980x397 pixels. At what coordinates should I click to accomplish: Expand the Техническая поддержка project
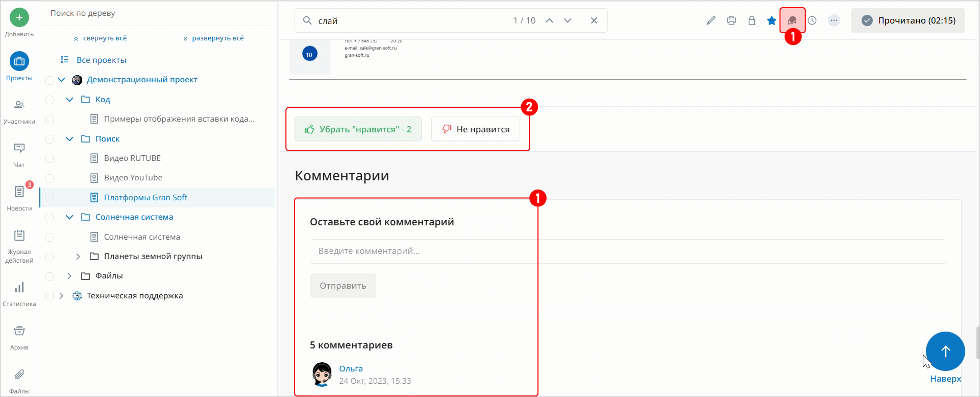(61, 296)
